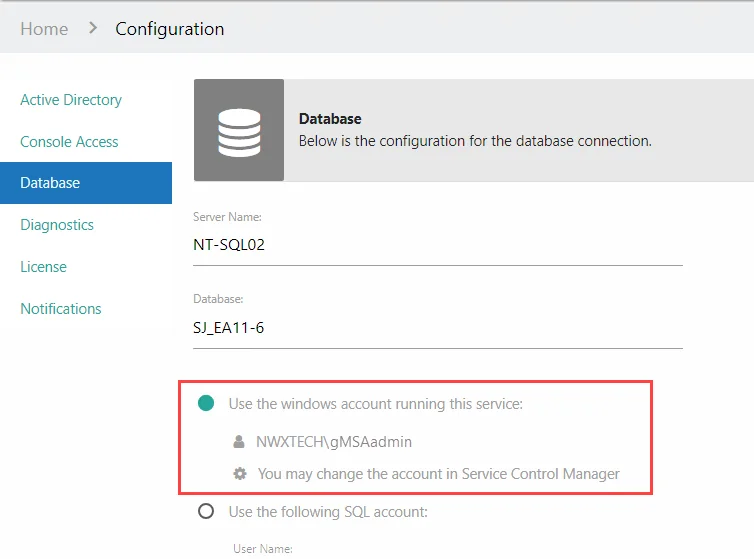
Task: Click the 'Database:' field label
Action: click(218, 299)
